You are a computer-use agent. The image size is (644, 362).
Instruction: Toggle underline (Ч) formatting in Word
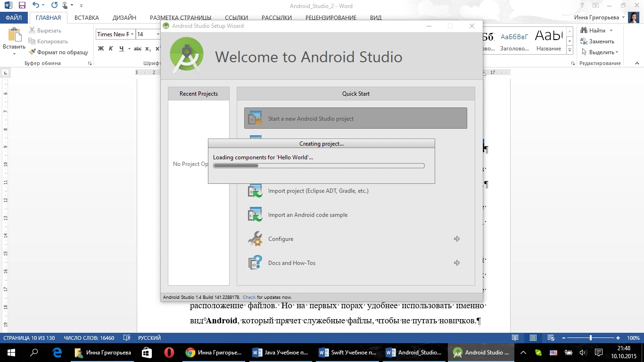pyautogui.click(x=121, y=49)
